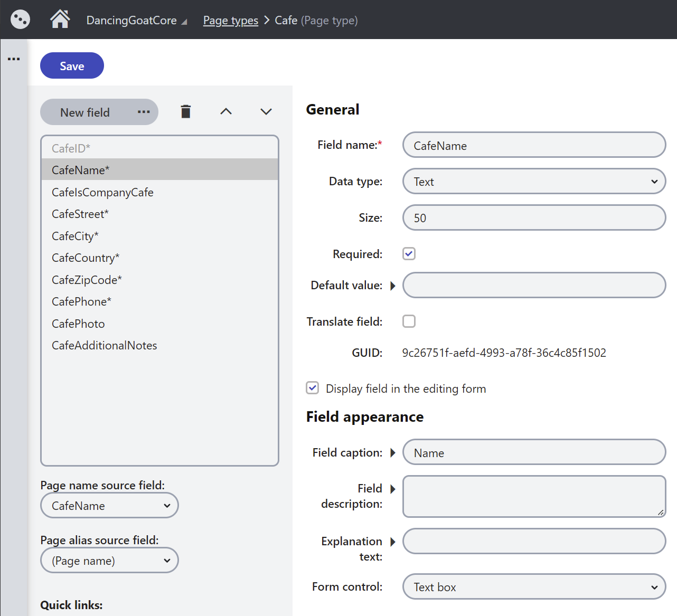This screenshot has width=677, height=616.
Task: Add a New field
Action: pyautogui.click(x=85, y=112)
